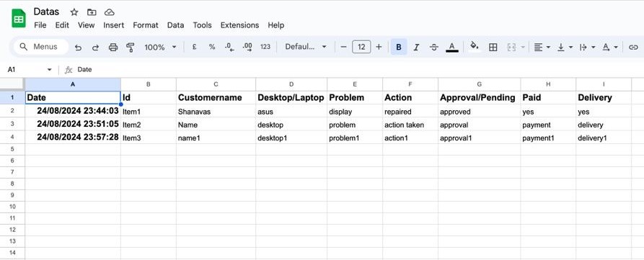Insert link using chain icon

[633, 47]
